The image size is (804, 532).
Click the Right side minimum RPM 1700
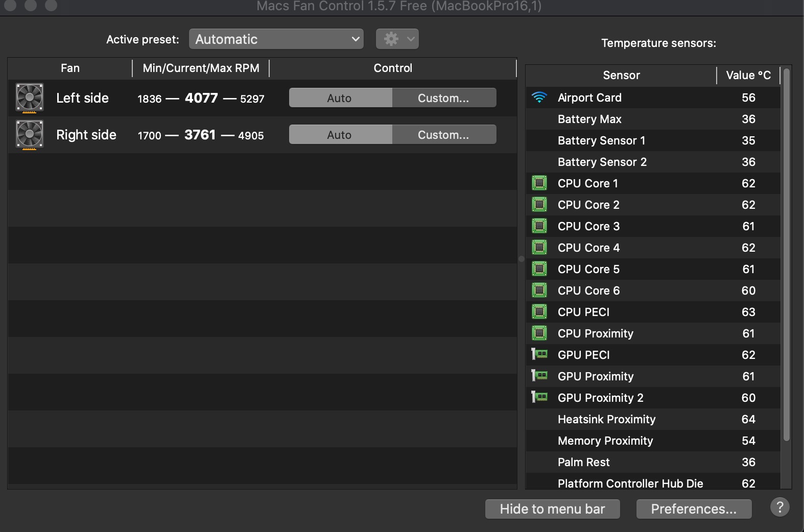(x=149, y=135)
